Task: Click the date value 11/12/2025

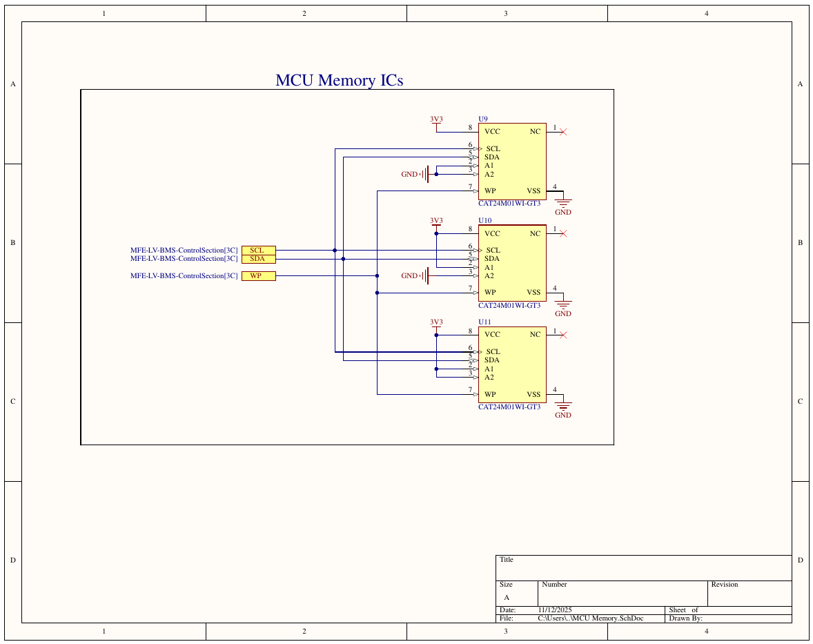Action: (x=555, y=610)
